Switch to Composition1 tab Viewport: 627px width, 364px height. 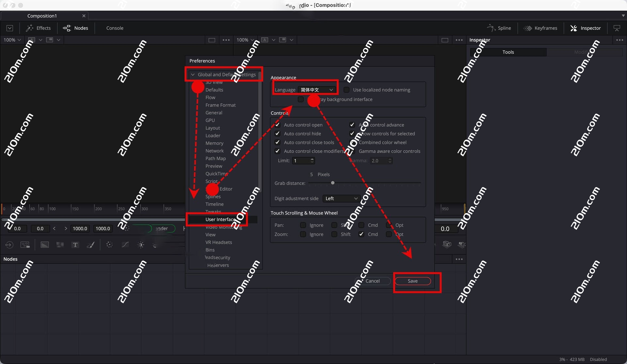pos(42,16)
